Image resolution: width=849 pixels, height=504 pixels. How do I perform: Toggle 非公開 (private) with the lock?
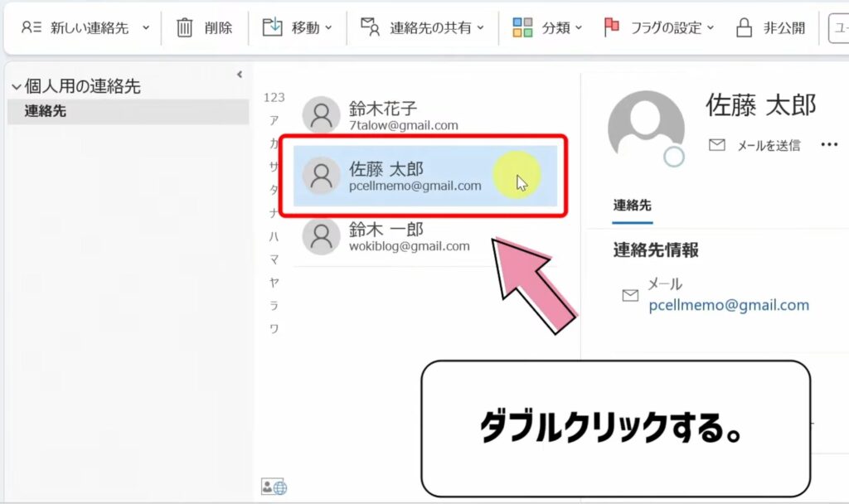(745, 27)
